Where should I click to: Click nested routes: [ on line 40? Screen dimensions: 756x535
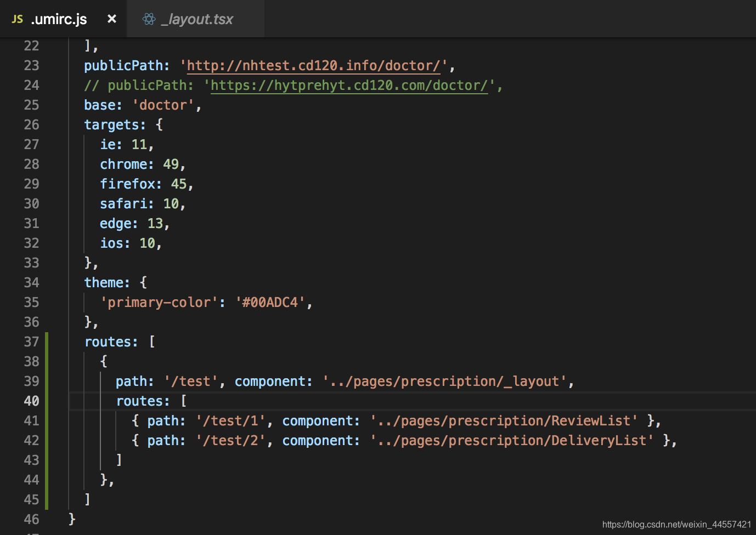pyautogui.click(x=151, y=401)
